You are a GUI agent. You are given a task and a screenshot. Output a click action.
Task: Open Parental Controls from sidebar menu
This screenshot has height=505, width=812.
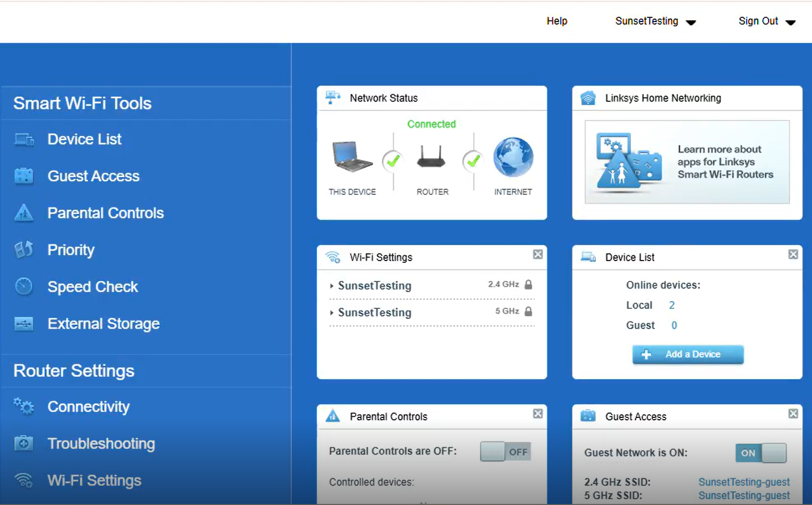(105, 213)
